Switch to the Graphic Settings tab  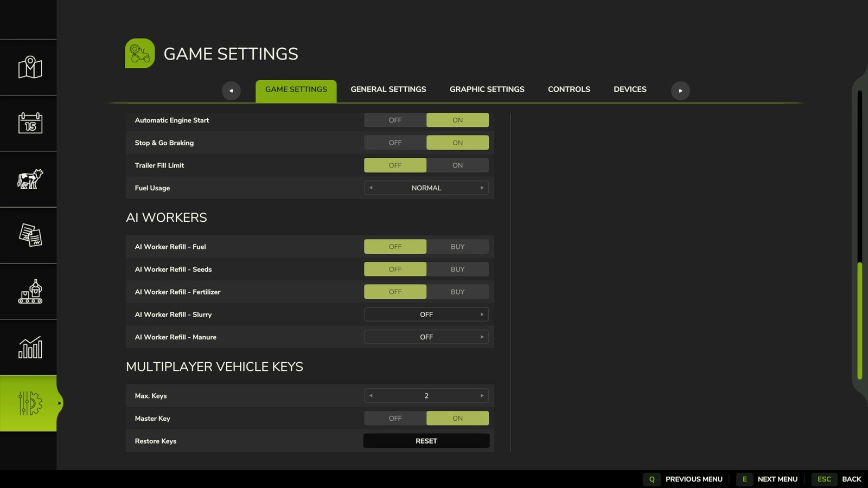(x=486, y=89)
